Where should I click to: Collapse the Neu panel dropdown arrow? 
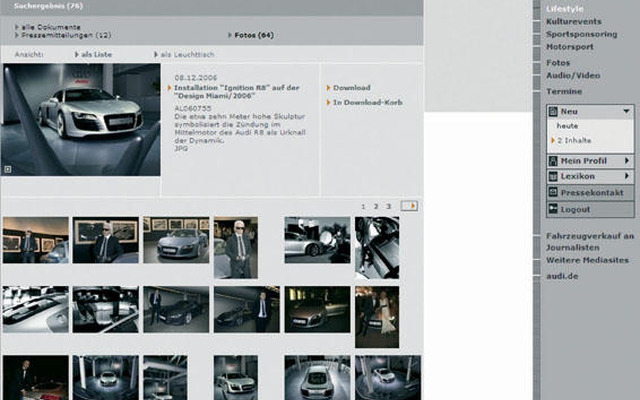tap(626, 111)
